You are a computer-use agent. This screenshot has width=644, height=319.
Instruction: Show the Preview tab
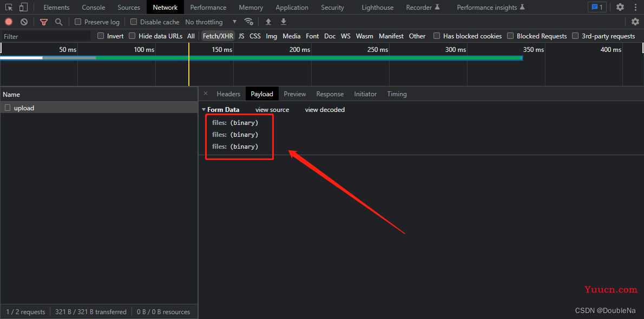(295, 94)
